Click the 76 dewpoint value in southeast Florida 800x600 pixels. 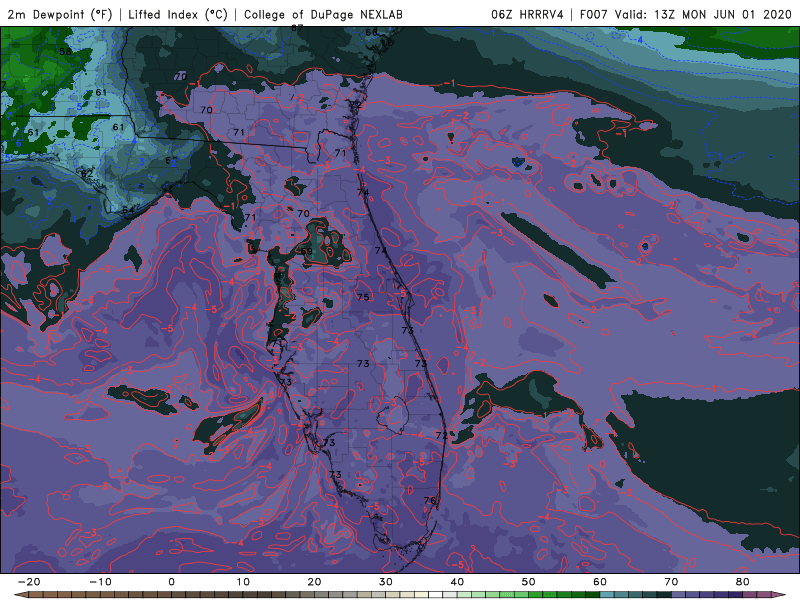tap(430, 501)
